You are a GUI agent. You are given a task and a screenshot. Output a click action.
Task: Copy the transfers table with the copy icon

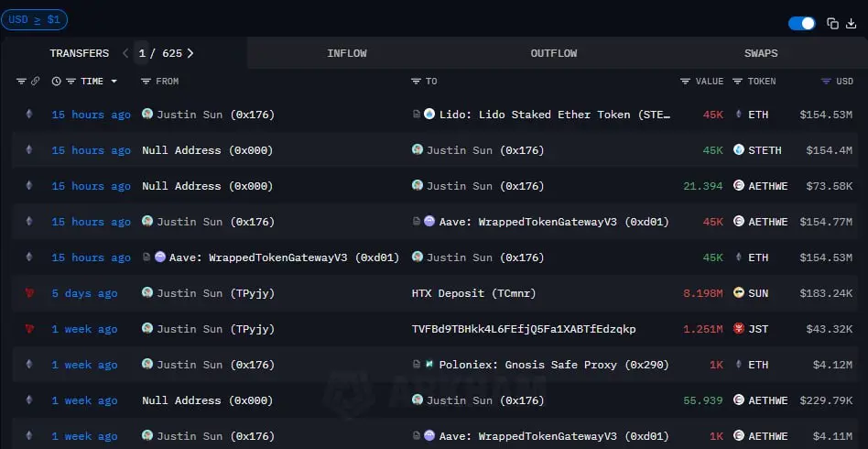pyautogui.click(x=832, y=23)
